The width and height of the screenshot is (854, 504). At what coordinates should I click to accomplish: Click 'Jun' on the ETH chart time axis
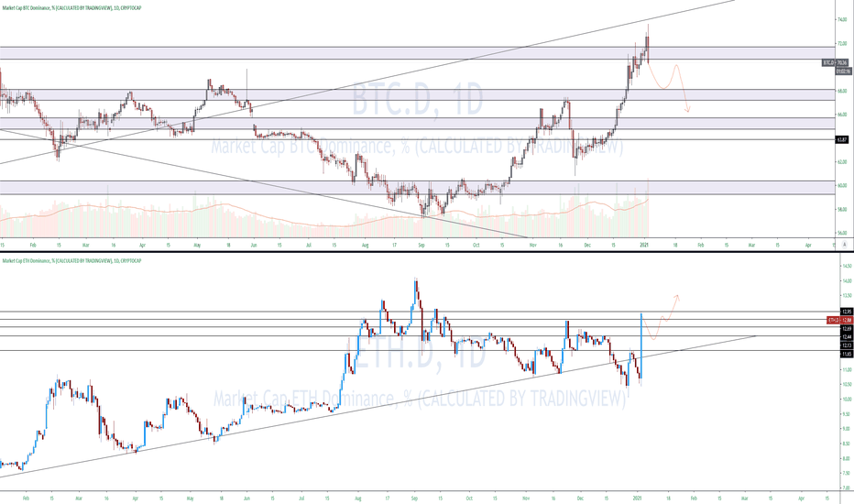point(246,498)
